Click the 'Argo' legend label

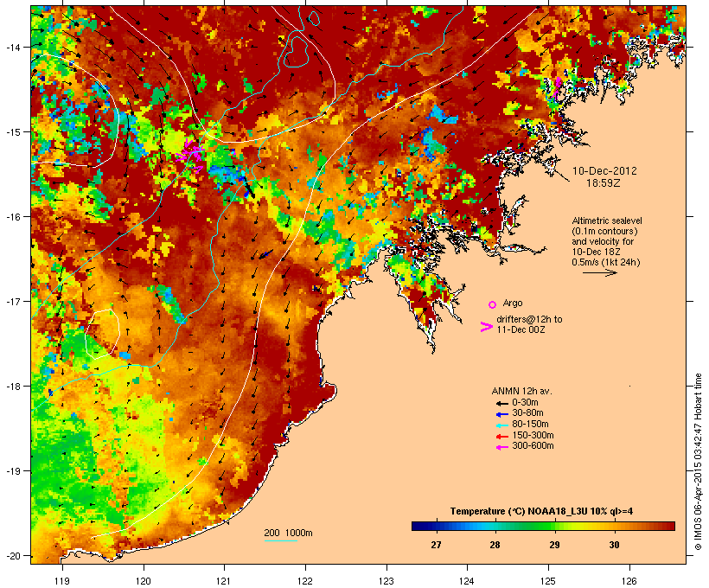tap(513, 303)
